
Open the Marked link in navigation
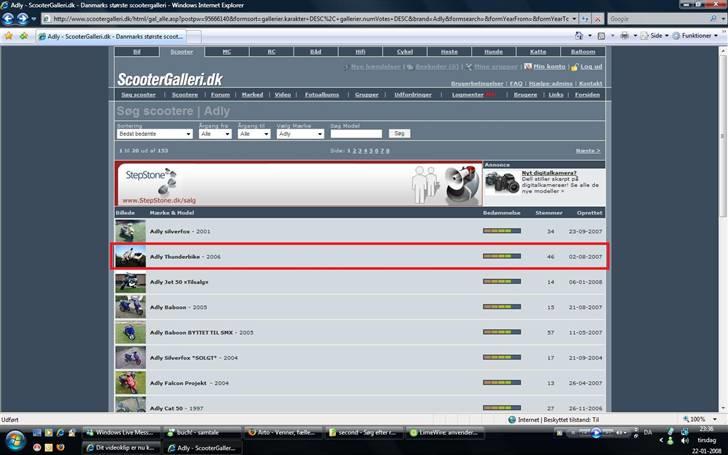pyautogui.click(x=253, y=95)
